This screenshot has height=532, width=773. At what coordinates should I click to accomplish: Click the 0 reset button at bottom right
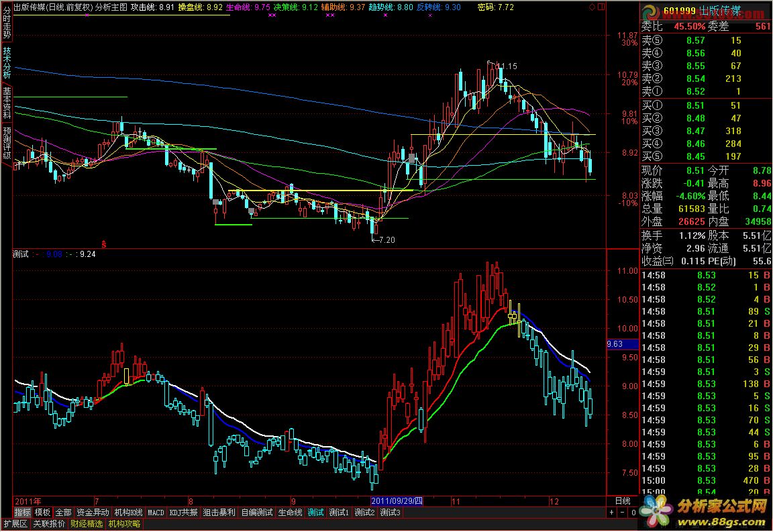click(x=633, y=513)
